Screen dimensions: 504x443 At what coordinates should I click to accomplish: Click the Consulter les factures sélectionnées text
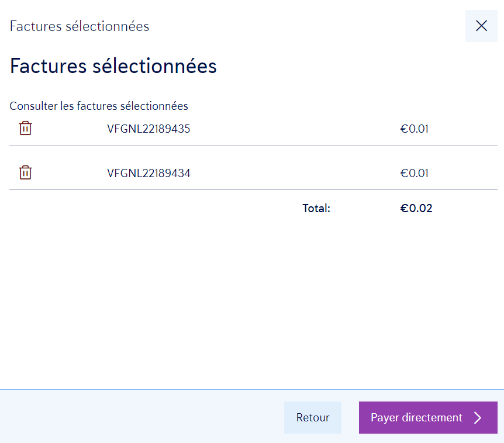tap(99, 106)
